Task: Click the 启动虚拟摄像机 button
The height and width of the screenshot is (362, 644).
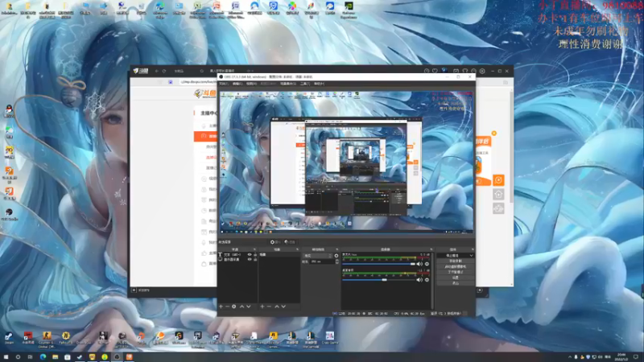Action: (455, 266)
